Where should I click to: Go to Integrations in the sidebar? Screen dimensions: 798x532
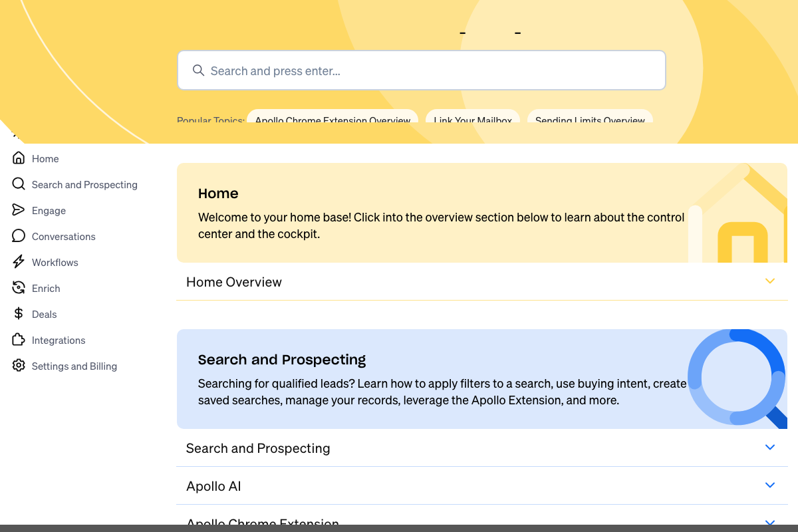point(59,340)
